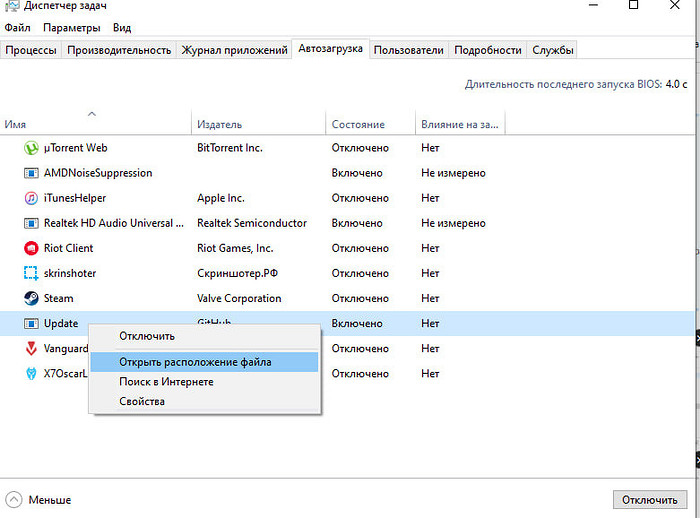Click the skrinshoter dashed-square icon
The width and height of the screenshot is (700, 518).
point(31,273)
